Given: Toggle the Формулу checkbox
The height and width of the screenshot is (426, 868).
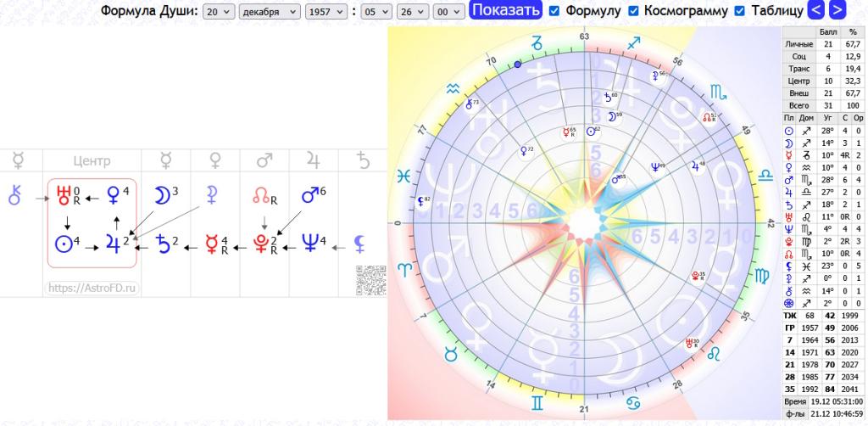Looking at the screenshot, I should click(554, 11).
